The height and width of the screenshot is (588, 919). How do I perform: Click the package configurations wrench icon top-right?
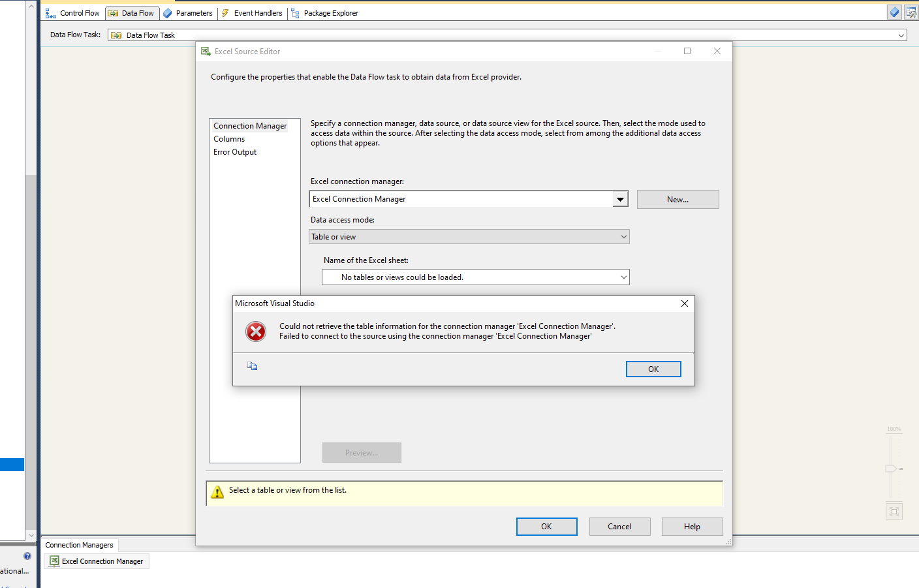pos(912,11)
